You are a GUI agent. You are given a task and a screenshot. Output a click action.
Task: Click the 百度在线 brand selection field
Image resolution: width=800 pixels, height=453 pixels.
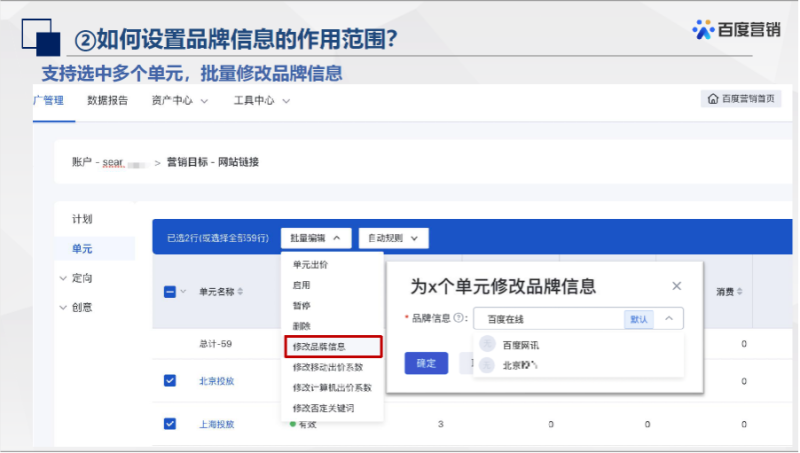pos(578,318)
